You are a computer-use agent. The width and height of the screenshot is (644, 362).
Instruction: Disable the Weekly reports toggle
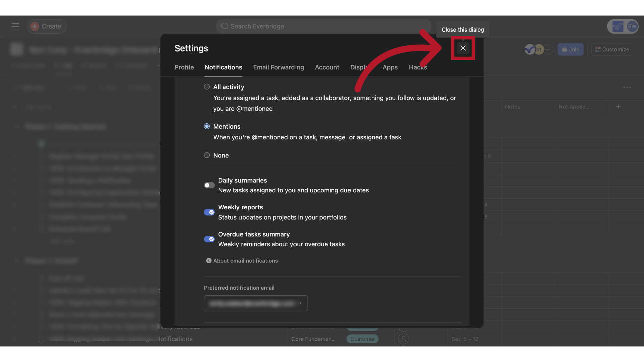(209, 212)
